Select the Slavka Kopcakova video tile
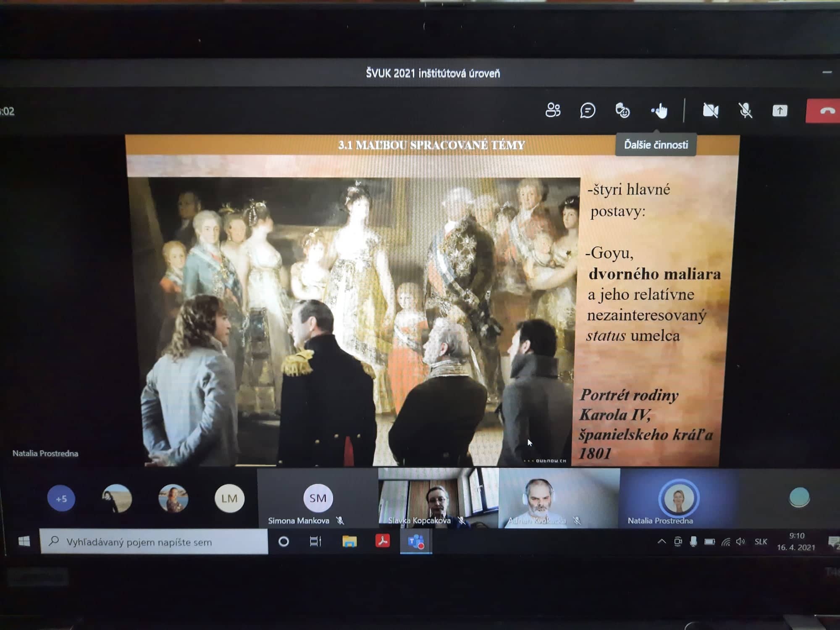Screen dimensions: 840x630 pos(438,498)
